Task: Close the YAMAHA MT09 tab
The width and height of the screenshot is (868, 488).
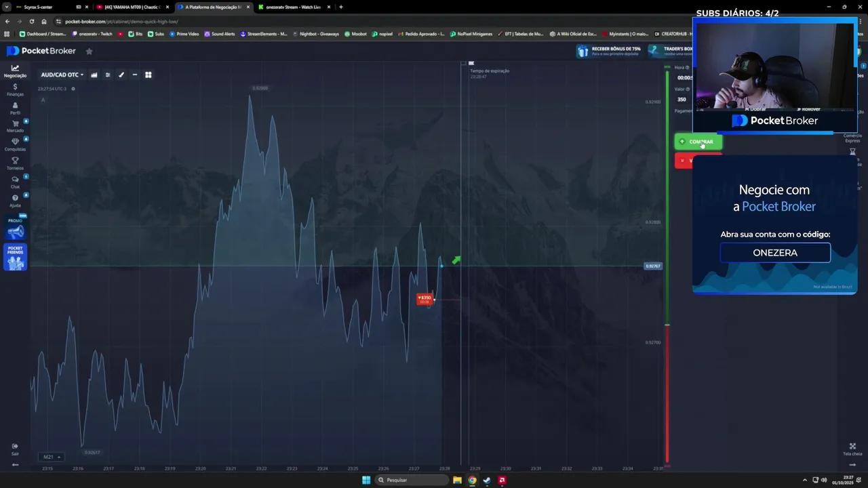Action: (x=167, y=7)
